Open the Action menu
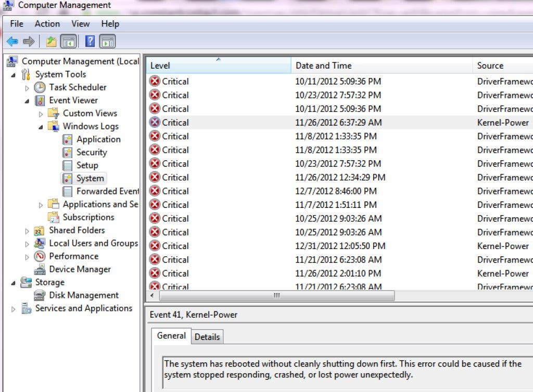The width and height of the screenshot is (533, 392). coord(47,24)
